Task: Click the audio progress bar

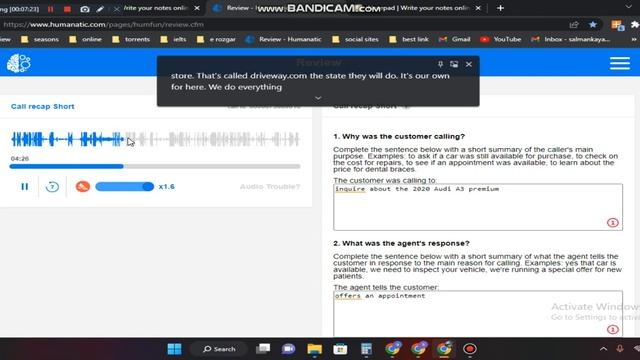Action: pos(155,166)
